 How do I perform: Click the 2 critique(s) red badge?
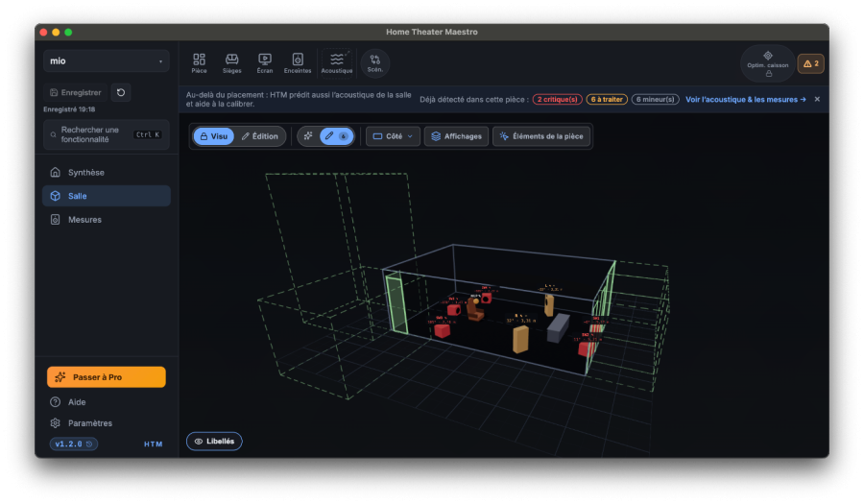click(x=557, y=99)
